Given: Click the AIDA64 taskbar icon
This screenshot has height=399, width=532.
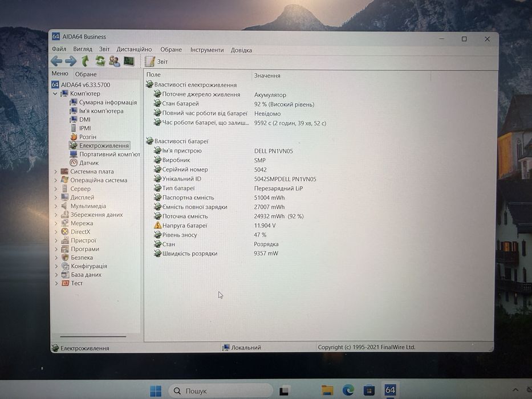Looking at the screenshot, I should point(390,390).
